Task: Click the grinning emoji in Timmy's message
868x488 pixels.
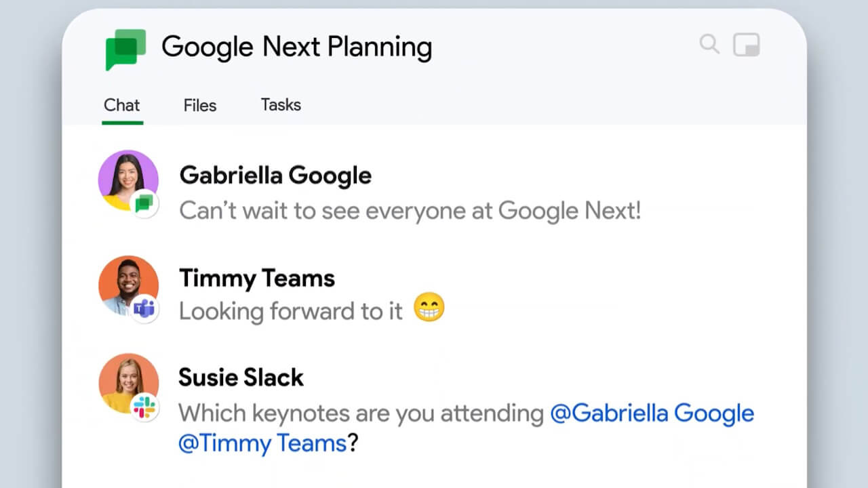Action: point(429,310)
